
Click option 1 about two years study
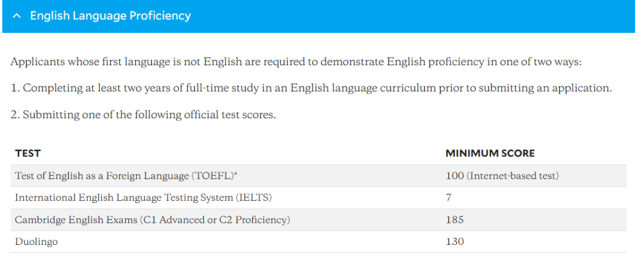click(311, 88)
